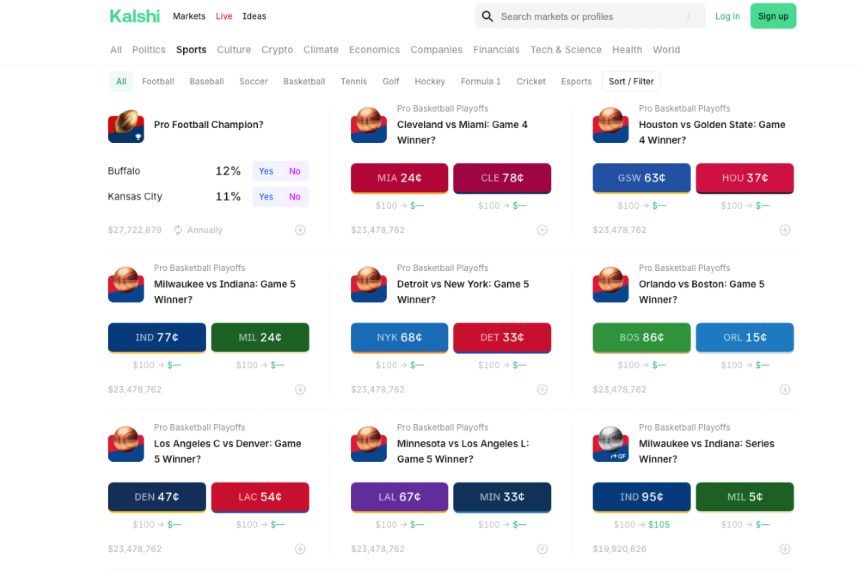Image resolution: width=858 pixels, height=572 pixels.
Task: Click the Kalshi logo
Action: [x=135, y=16]
